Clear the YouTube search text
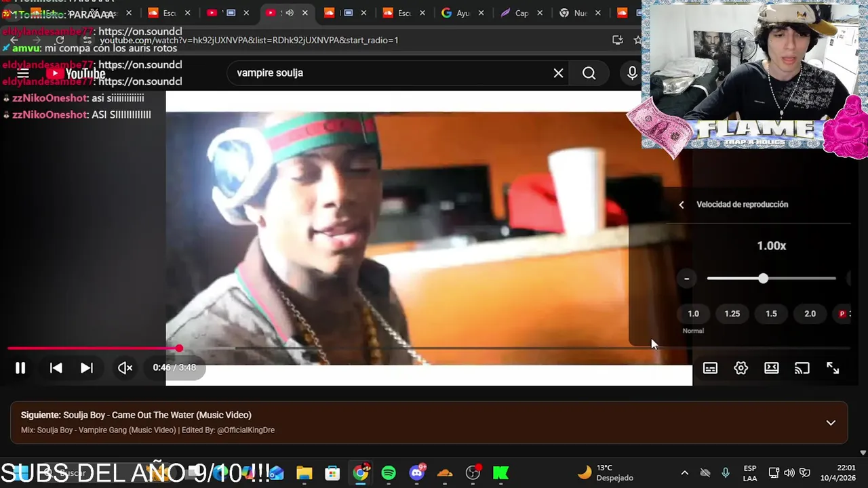This screenshot has width=868, height=488. coord(558,73)
